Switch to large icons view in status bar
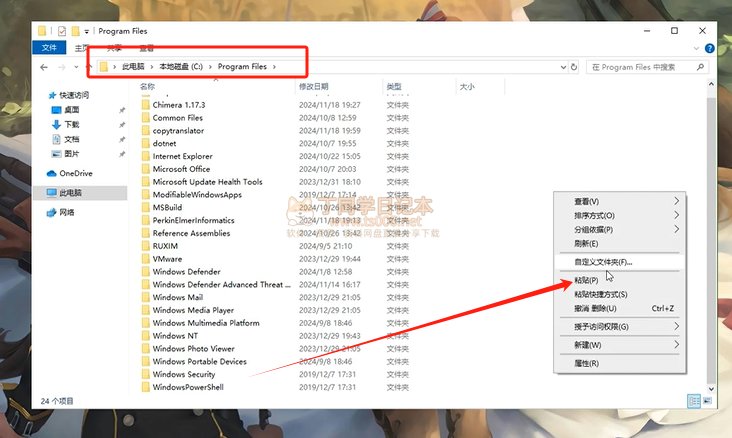This screenshot has height=438, width=732. pos(706,401)
